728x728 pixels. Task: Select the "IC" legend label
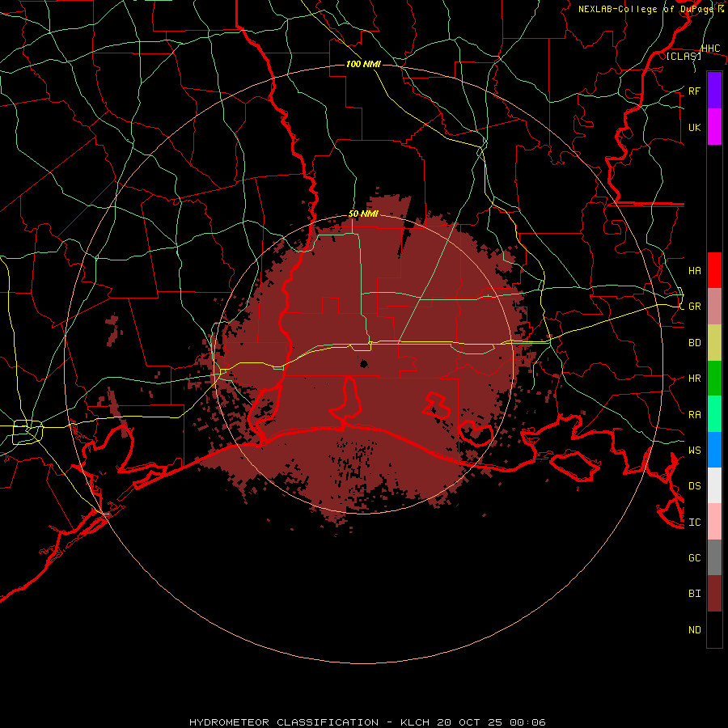point(694,523)
